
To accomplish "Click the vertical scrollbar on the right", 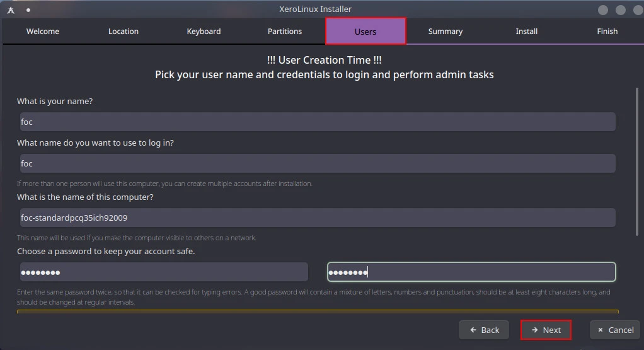I will pos(637,164).
